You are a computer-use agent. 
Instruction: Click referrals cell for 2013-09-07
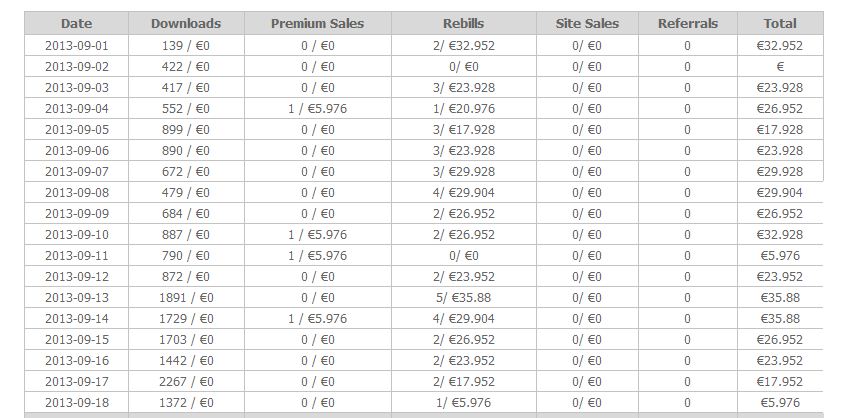688,172
